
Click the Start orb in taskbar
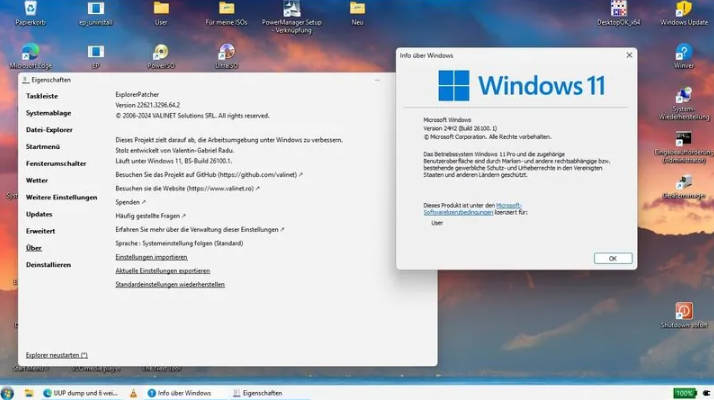point(7,393)
